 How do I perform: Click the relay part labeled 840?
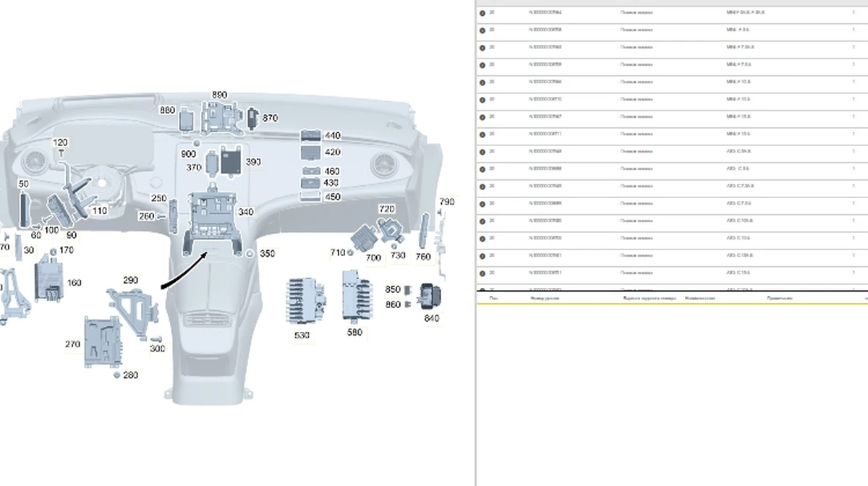432,295
